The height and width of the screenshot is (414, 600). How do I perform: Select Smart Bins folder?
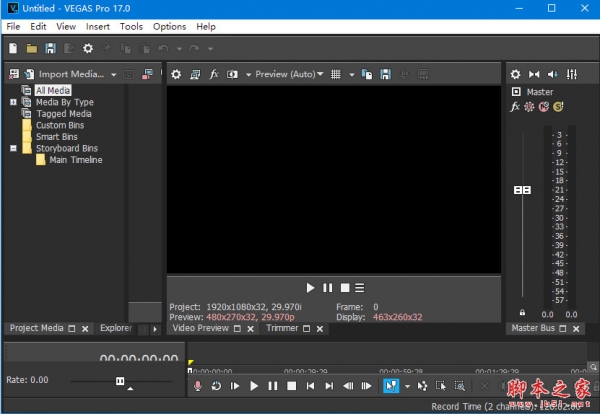(x=57, y=137)
